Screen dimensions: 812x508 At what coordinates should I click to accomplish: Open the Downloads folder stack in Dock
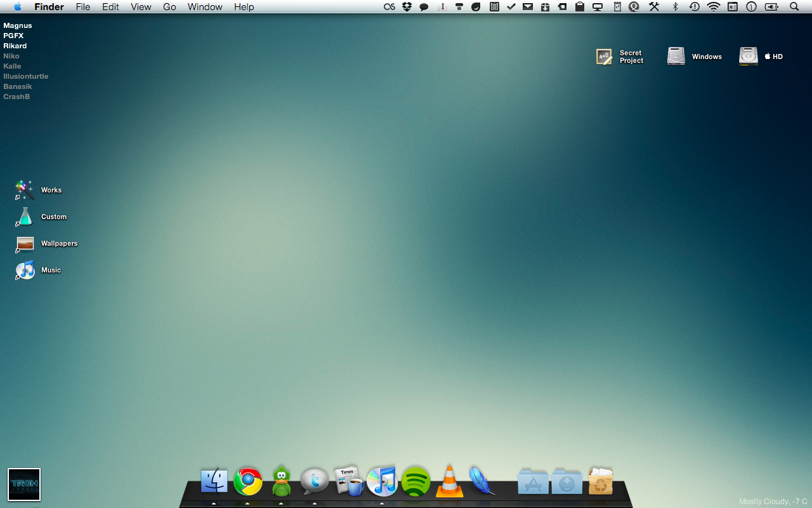[566, 481]
